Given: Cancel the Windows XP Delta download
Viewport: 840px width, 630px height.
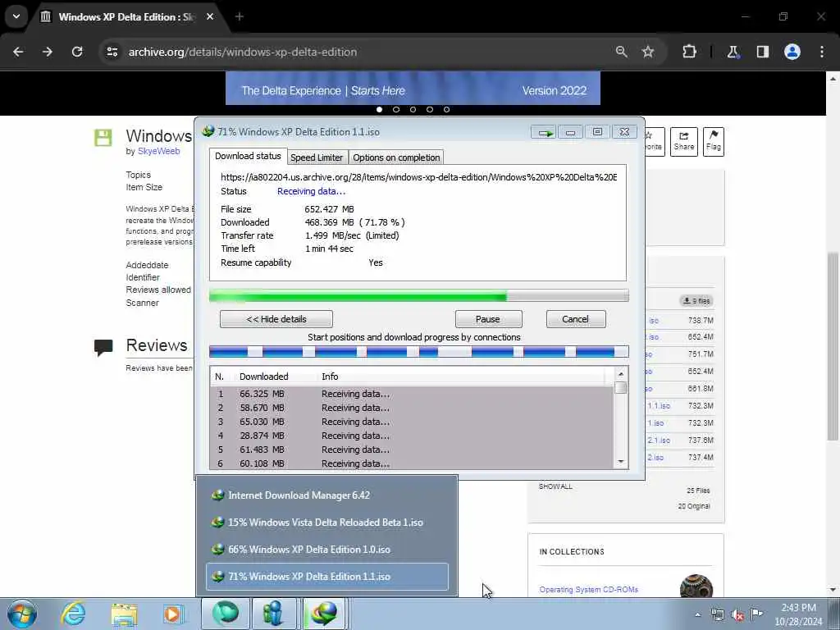Looking at the screenshot, I should pos(576,319).
